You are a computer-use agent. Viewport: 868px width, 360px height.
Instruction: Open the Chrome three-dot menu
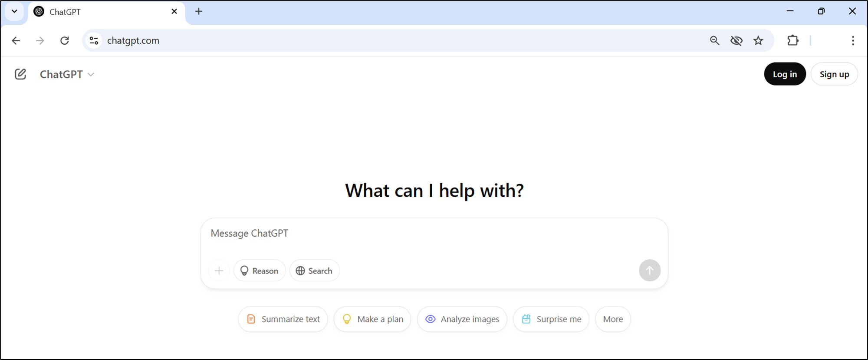click(x=852, y=40)
